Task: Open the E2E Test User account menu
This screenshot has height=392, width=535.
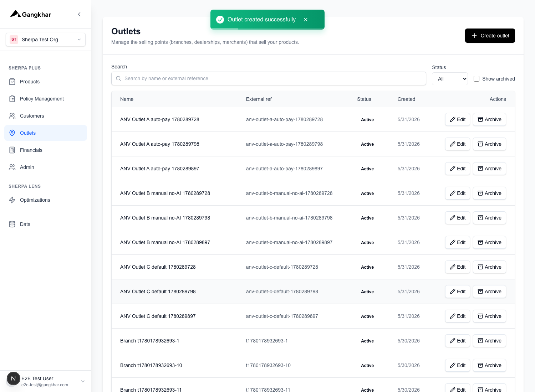Action: click(x=46, y=381)
